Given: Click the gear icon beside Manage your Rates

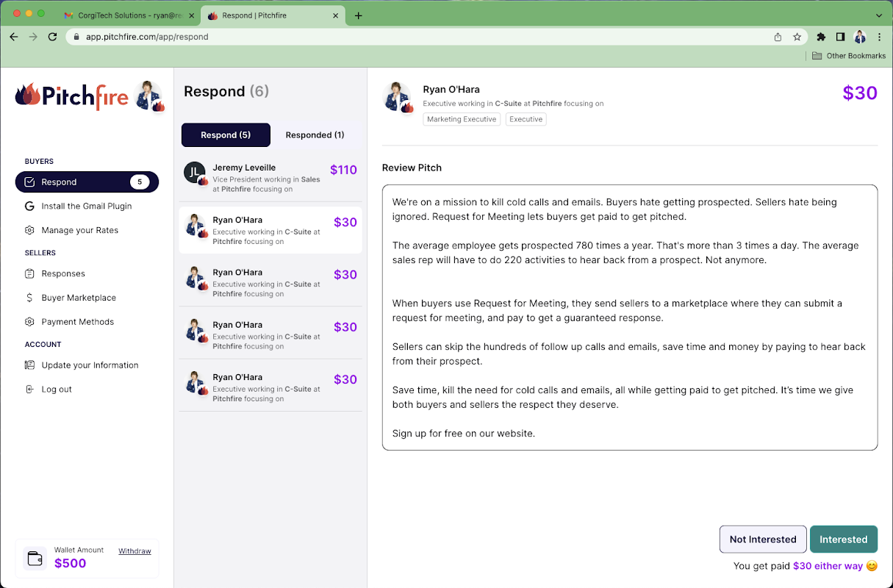Looking at the screenshot, I should coord(29,231).
